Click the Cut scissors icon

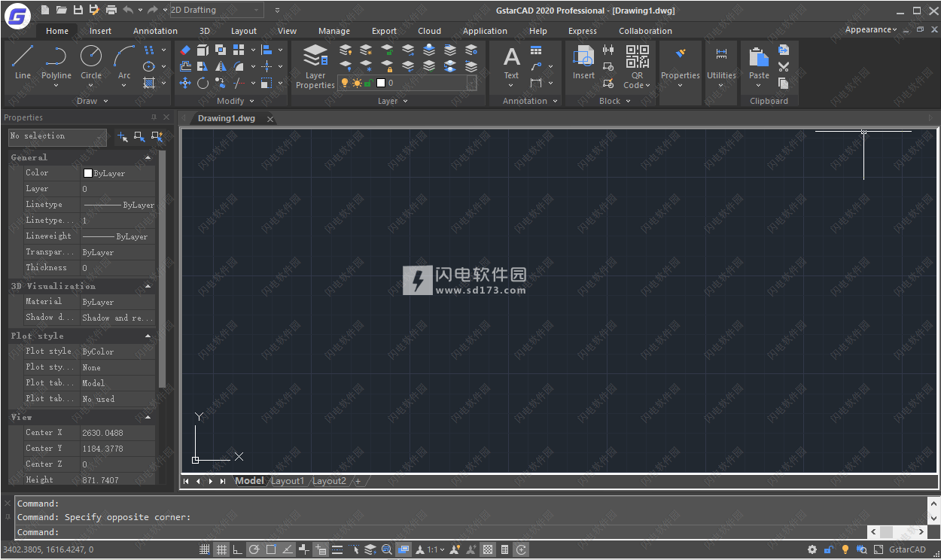784,66
